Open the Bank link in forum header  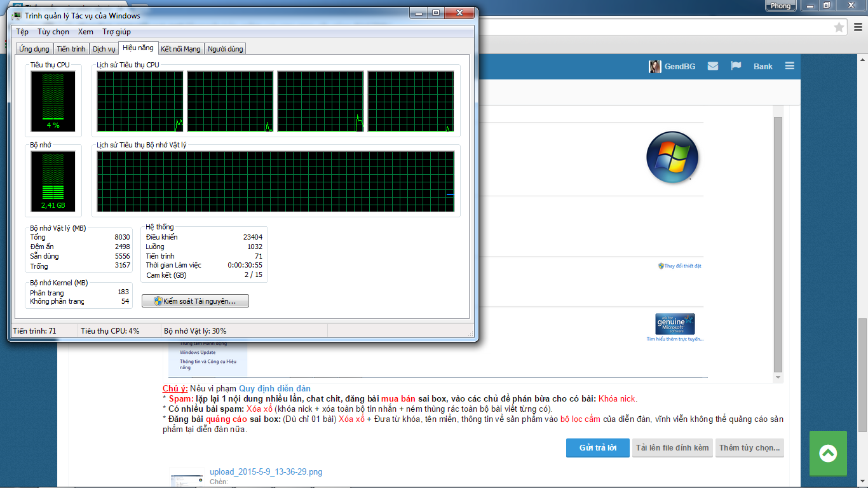[763, 67]
